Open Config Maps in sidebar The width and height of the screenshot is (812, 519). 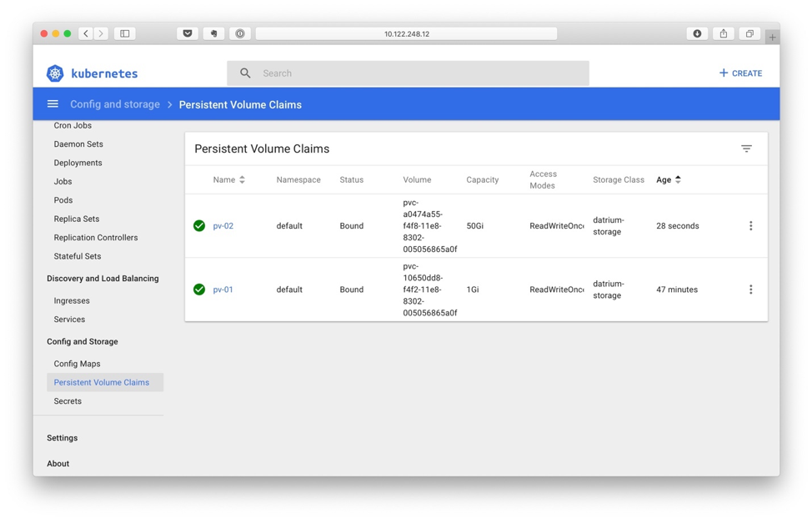click(x=78, y=364)
